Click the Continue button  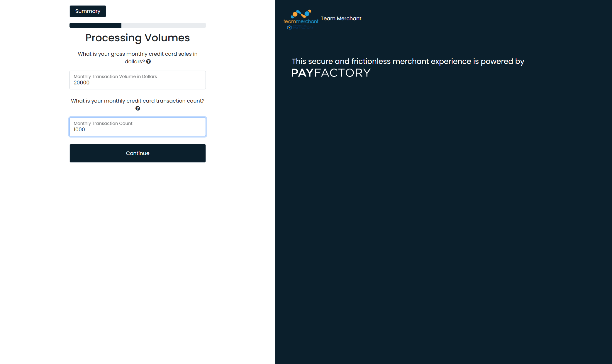coord(138,153)
